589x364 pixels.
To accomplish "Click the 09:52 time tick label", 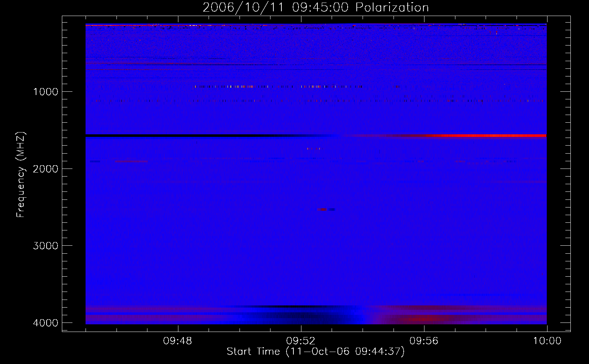I will (x=301, y=341).
